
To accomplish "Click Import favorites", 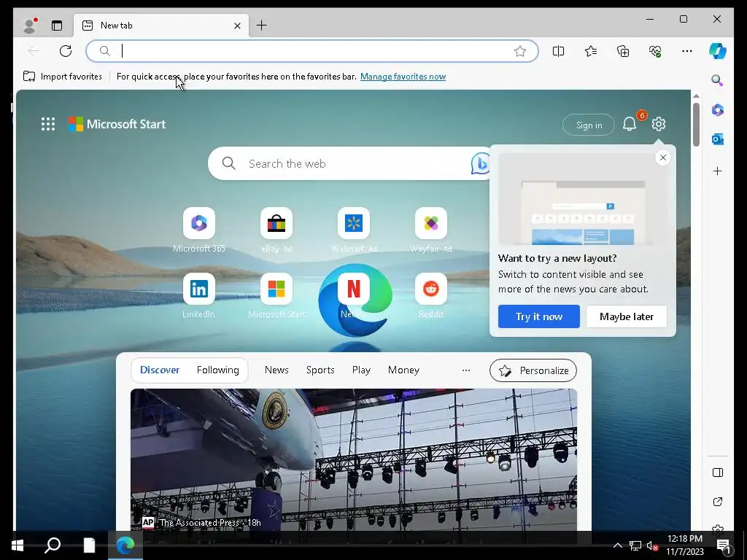I will (63, 76).
